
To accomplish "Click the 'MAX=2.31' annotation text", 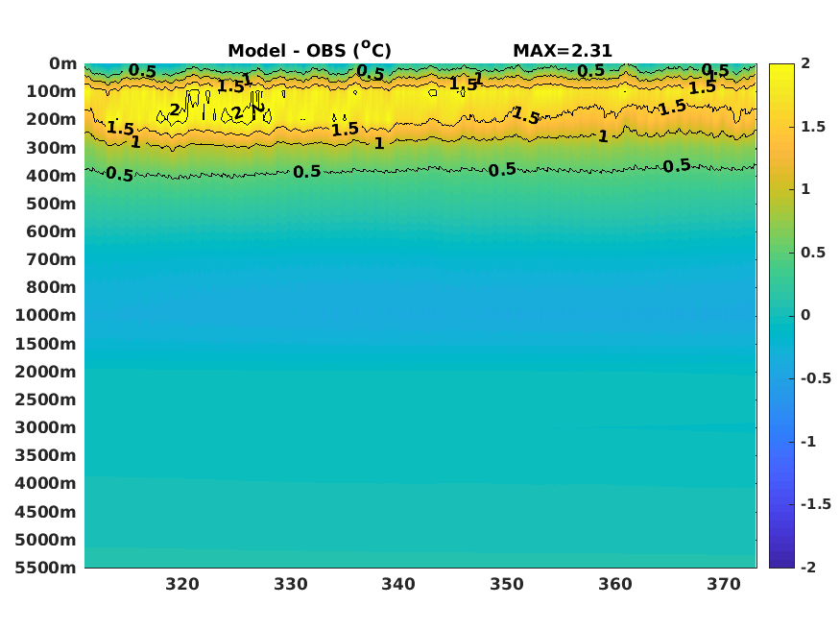I will 563,51.
